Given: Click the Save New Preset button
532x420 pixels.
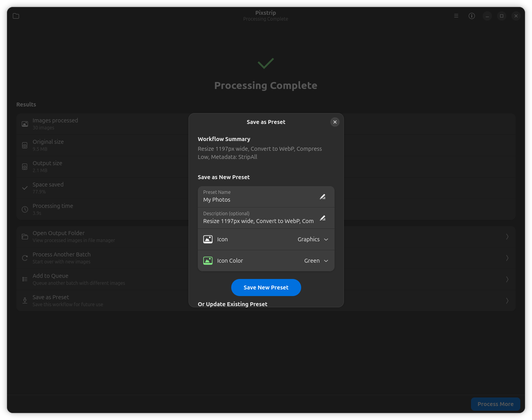Looking at the screenshot, I should pos(266,288).
